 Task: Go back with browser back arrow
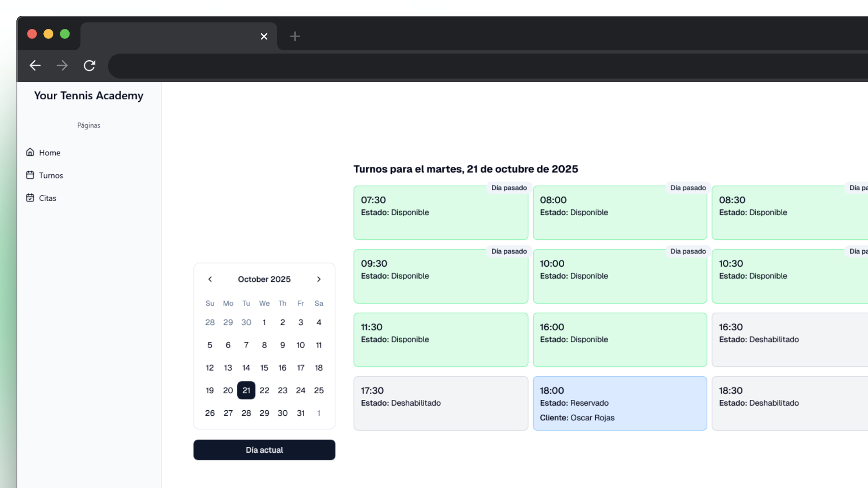pos(35,66)
